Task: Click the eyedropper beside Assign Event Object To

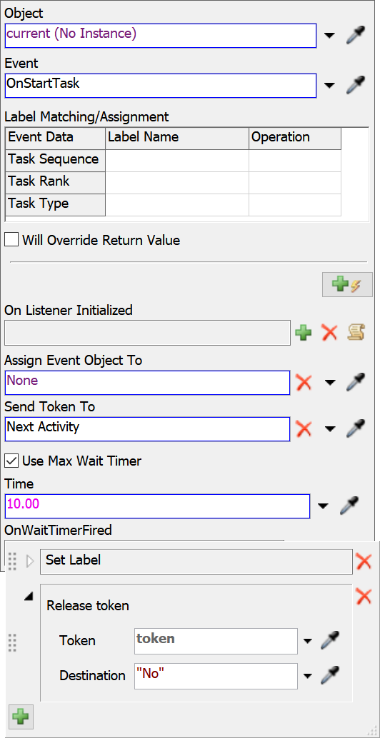Action: coord(356,383)
